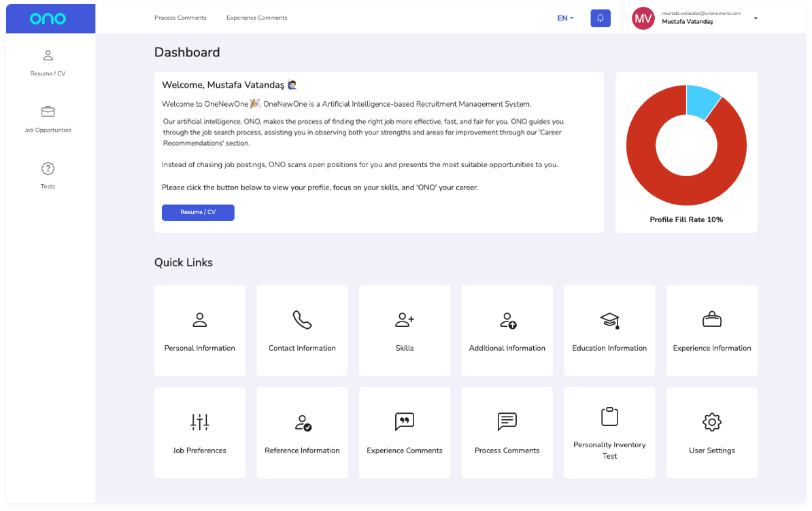Screen dimensions: 812x511
Task: Open Tests question mark icon in sidebar
Action: pyautogui.click(x=48, y=169)
